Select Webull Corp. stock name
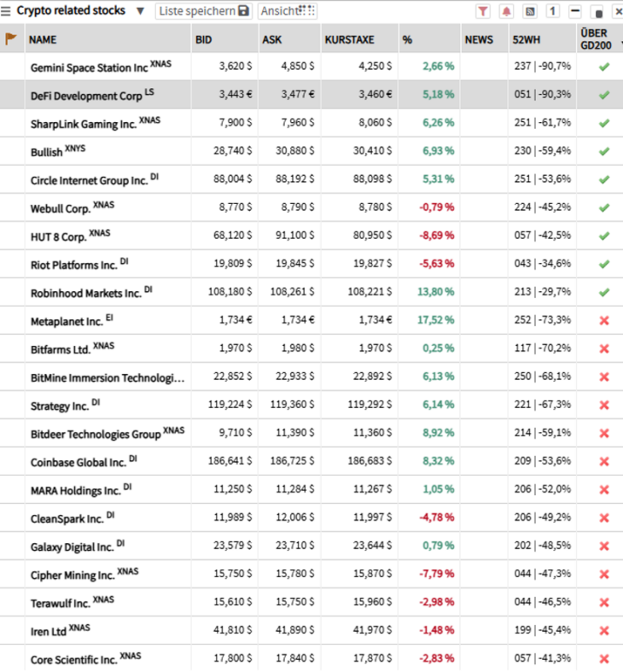623x672 pixels. [61, 208]
